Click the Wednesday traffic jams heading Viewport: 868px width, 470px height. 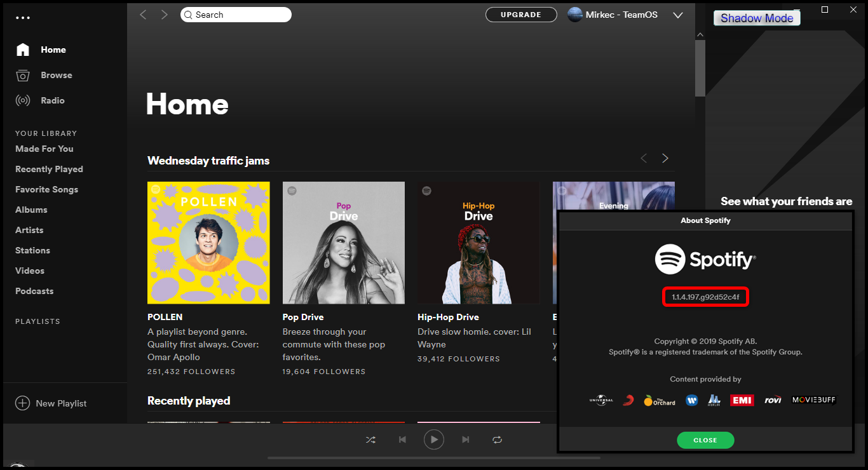(x=208, y=161)
